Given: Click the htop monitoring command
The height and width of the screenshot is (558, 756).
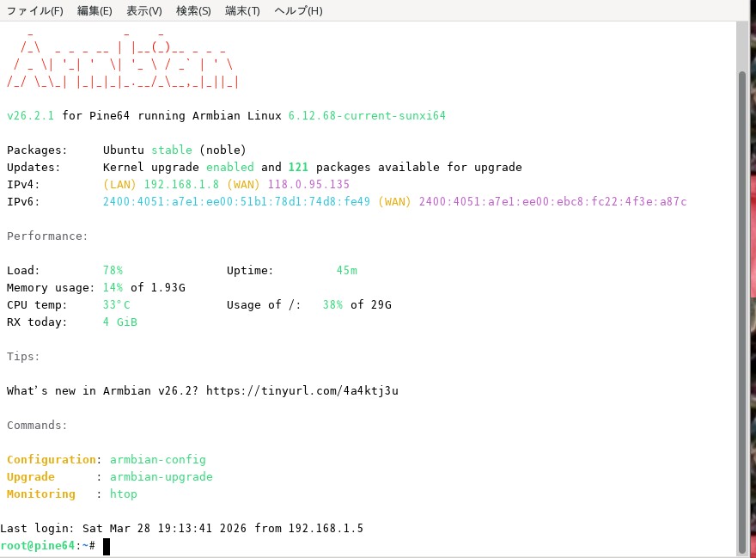Looking at the screenshot, I should (x=123, y=494).
